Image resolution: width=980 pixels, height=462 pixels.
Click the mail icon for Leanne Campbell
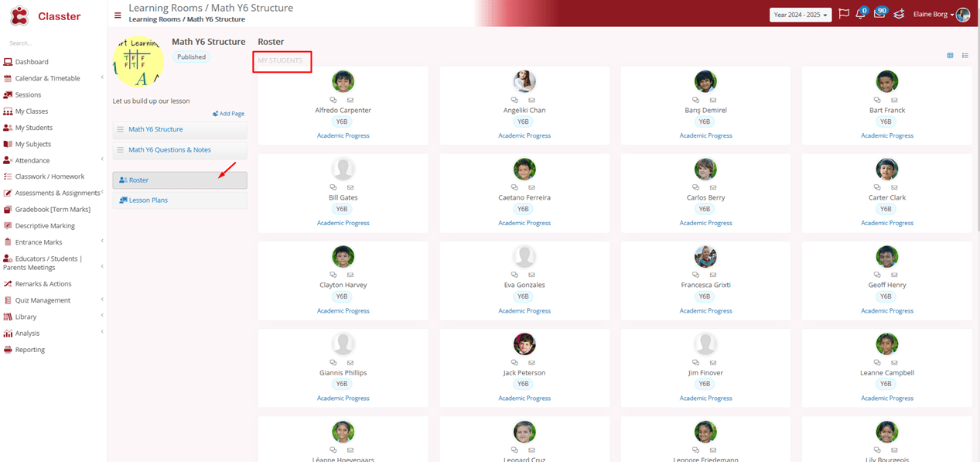click(x=894, y=362)
